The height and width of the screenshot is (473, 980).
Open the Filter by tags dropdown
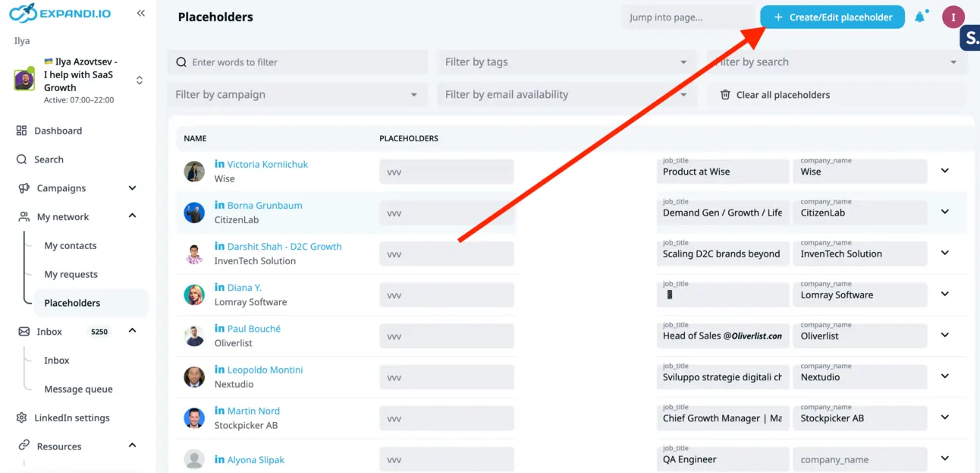coord(567,62)
